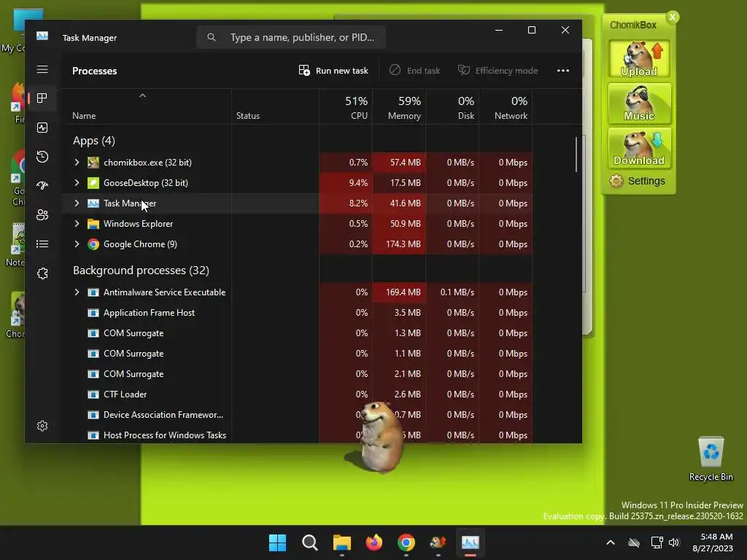The height and width of the screenshot is (560, 747).
Task: Open the three-dot more options menu
Action: coord(563,71)
